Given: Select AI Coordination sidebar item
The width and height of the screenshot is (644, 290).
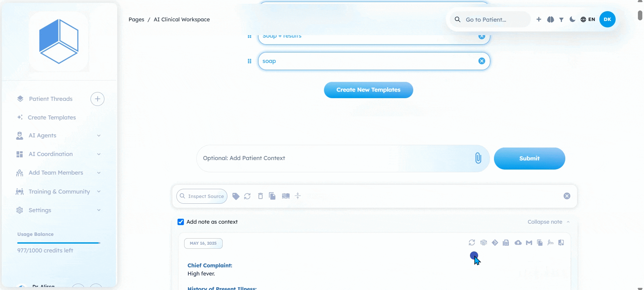Looking at the screenshot, I should click(50, 154).
